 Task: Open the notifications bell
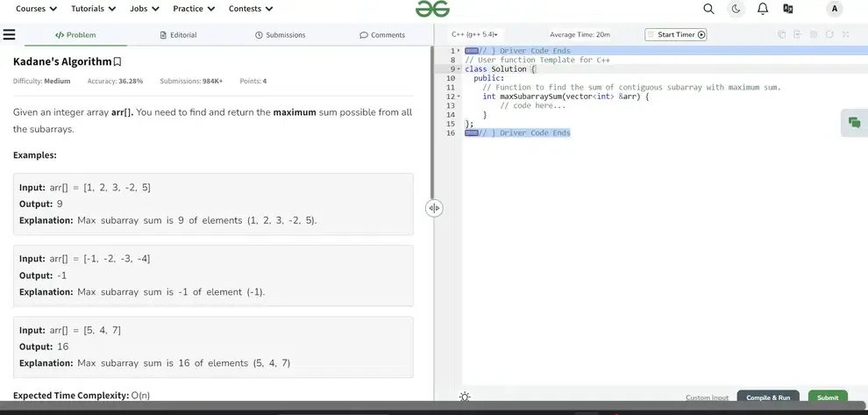click(763, 9)
